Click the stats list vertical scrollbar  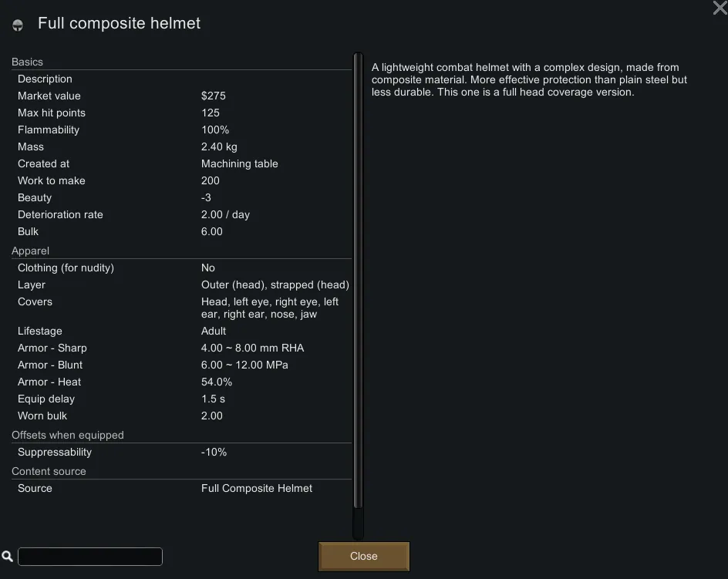(x=358, y=293)
